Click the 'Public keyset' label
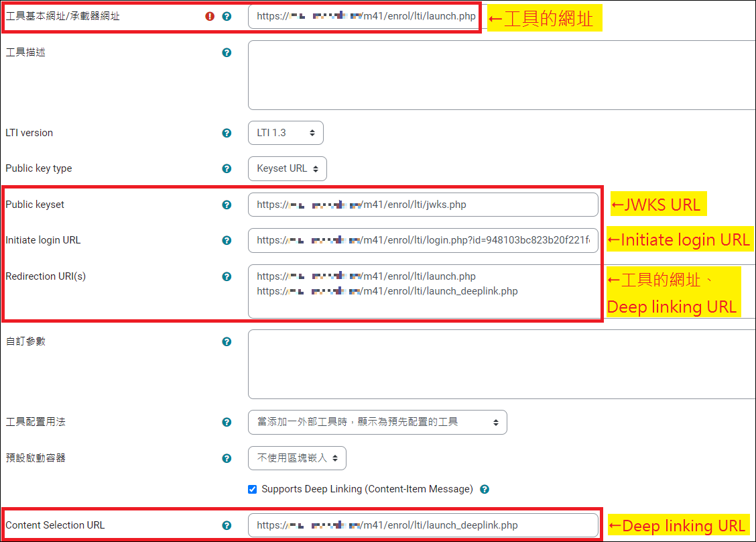 35,205
